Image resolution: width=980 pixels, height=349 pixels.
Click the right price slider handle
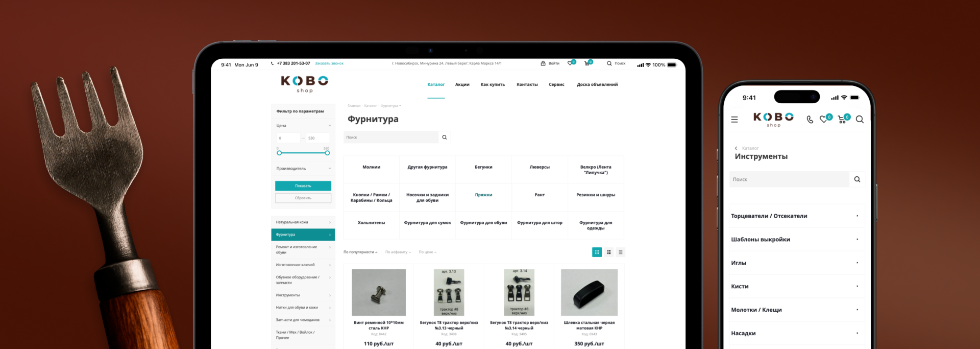pyautogui.click(x=327, y=153)
